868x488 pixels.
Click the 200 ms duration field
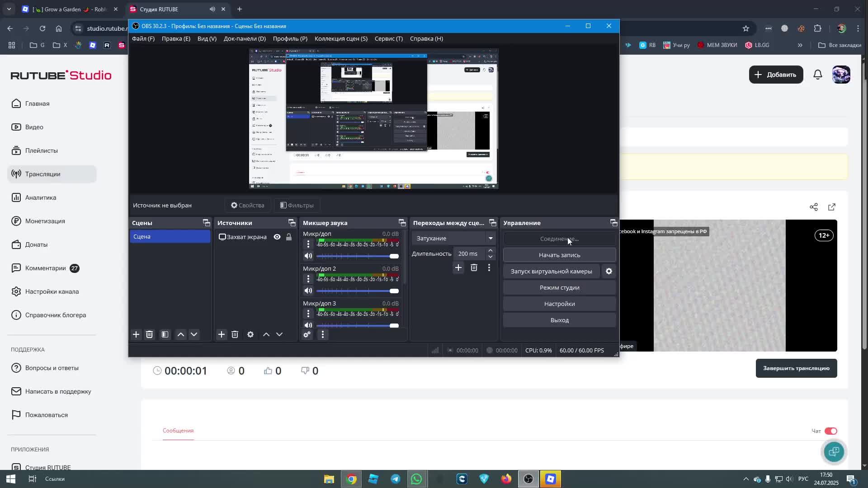468,253
